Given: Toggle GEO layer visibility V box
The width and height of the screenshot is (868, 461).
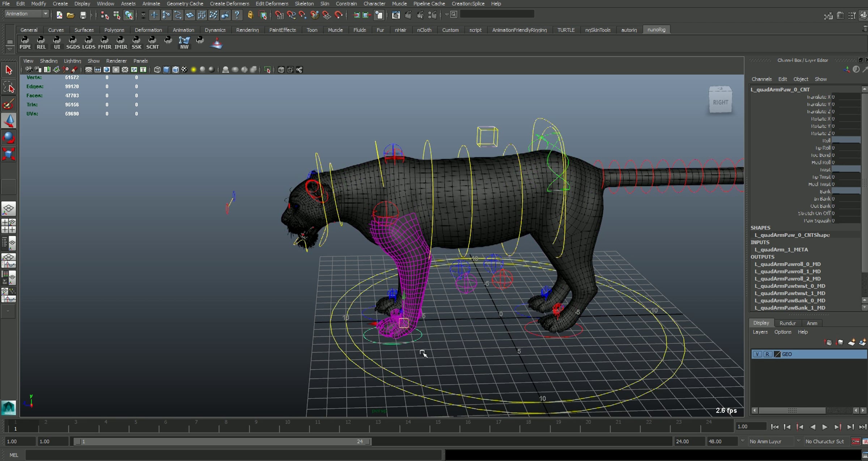Looking at the screenshot, I should (757, 354).
